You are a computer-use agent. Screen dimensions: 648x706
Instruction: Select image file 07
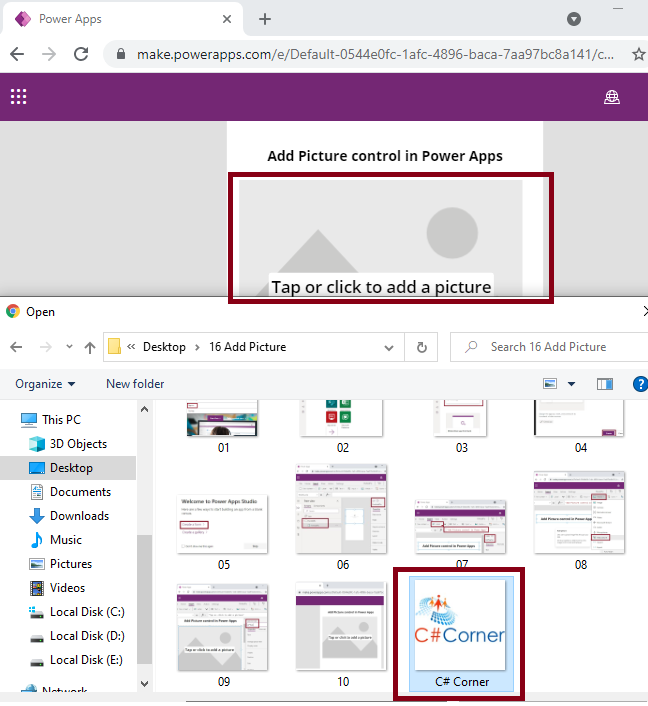pos(460,534)
